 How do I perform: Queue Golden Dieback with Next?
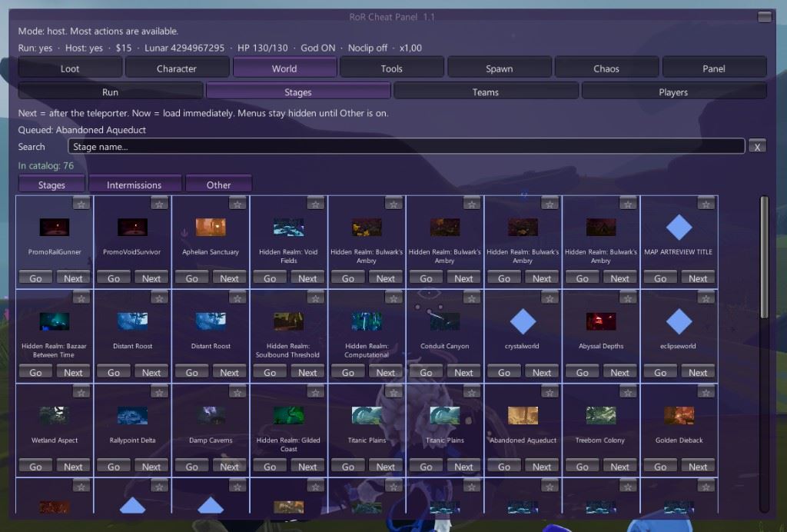(698, 466)
